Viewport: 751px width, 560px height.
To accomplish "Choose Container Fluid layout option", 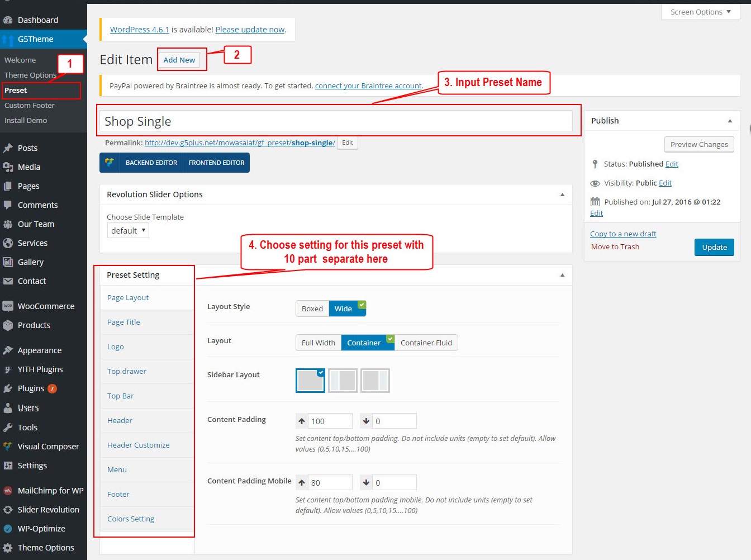I will coord(426,343).
